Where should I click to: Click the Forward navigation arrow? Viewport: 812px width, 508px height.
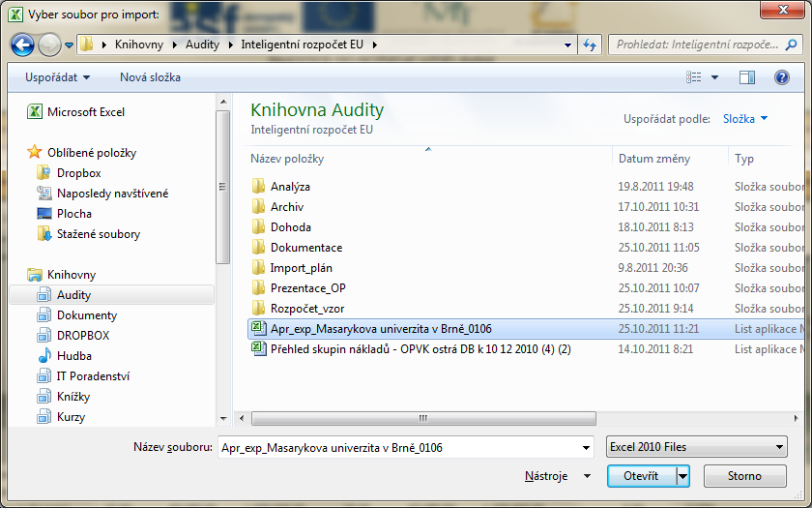(x=49, y=45)
